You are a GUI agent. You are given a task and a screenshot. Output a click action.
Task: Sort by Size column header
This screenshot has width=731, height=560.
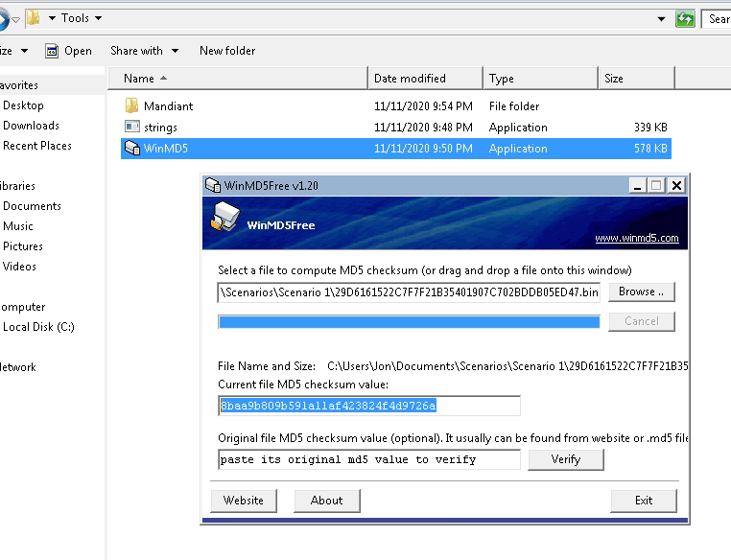(636, 79)
